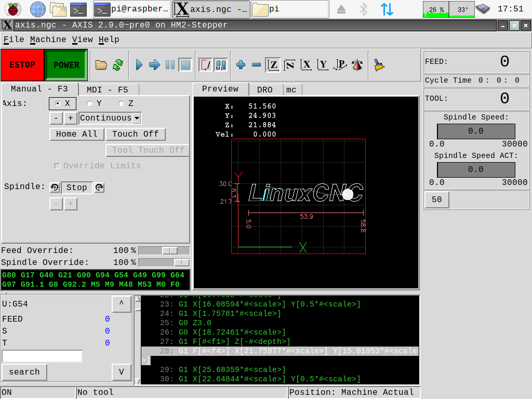Set preview to front Y view
The image size is (532, 399).
(323, 65)
